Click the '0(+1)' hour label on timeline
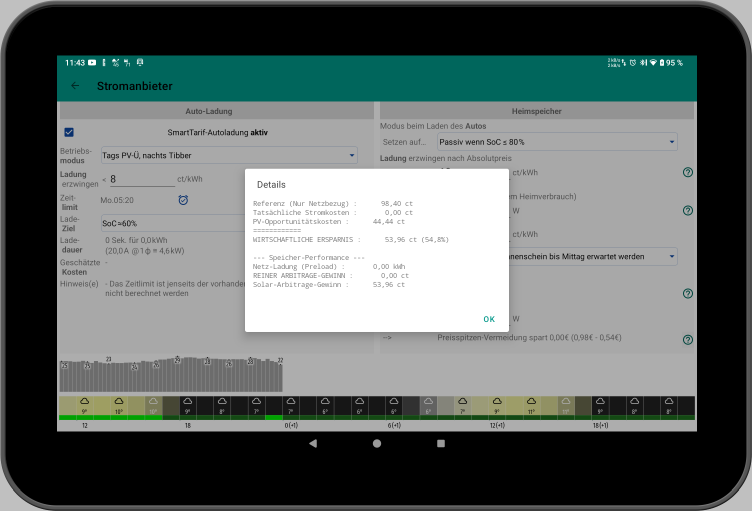The height and width of the screenshot is (511, 752). [x=291, y=426]
